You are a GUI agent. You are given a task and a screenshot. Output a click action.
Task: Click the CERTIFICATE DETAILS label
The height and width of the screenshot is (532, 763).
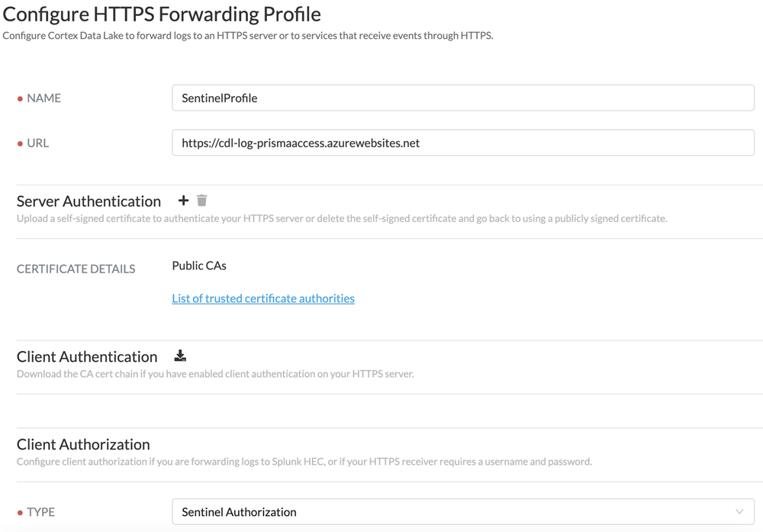point(76,269)
